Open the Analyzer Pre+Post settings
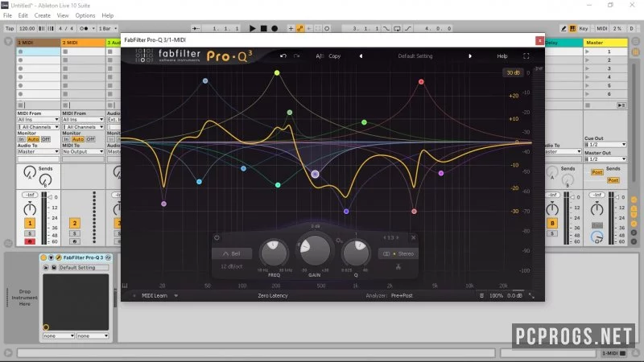 click(402, 295)
